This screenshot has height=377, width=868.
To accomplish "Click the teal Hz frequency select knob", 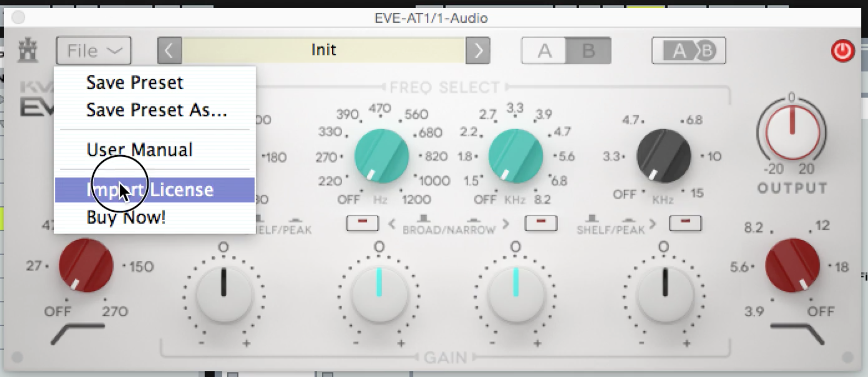I will [381, 156].
